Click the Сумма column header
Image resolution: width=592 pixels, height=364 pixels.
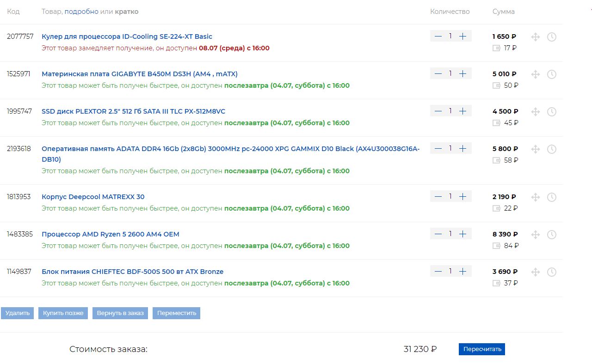tap(504, 12)
